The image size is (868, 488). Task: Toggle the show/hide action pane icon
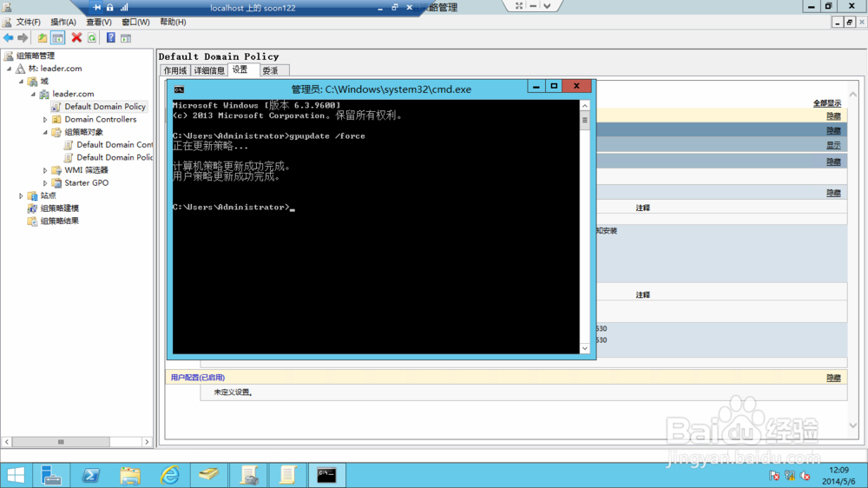point(126,38)
